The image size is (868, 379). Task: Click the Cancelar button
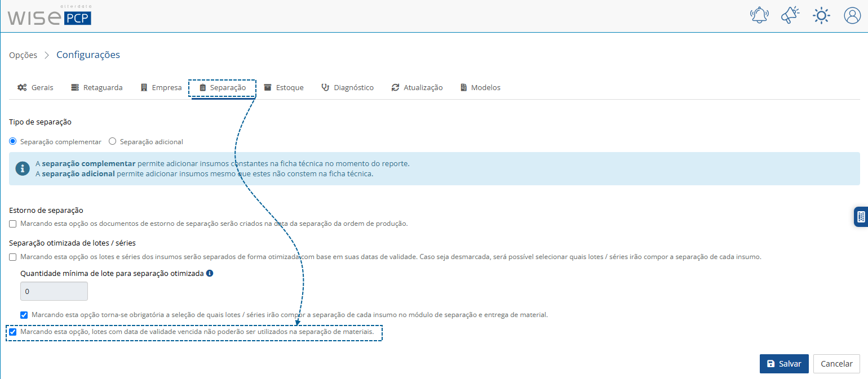coord(836,364)
